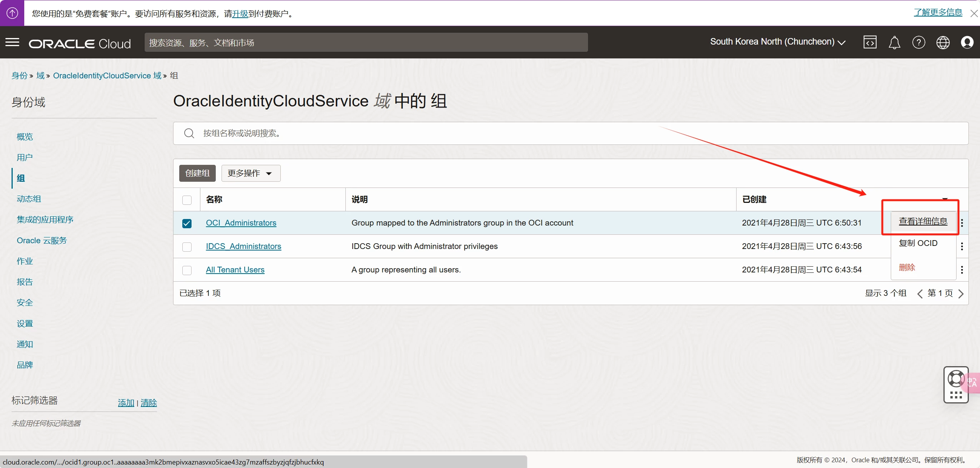Screen dimensions: 980x468
Task: Open the Cloud Shell developer tools icon
Action: [870, 42]
